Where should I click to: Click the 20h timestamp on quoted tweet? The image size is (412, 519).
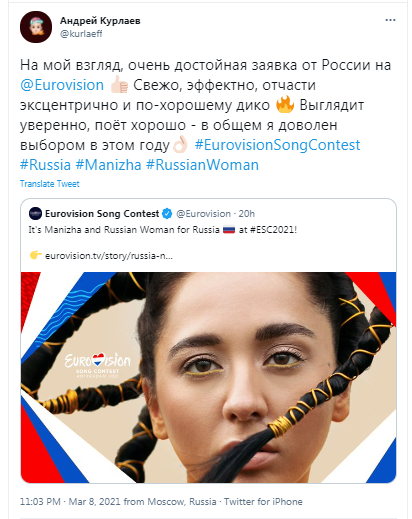[x=247, y=214]
